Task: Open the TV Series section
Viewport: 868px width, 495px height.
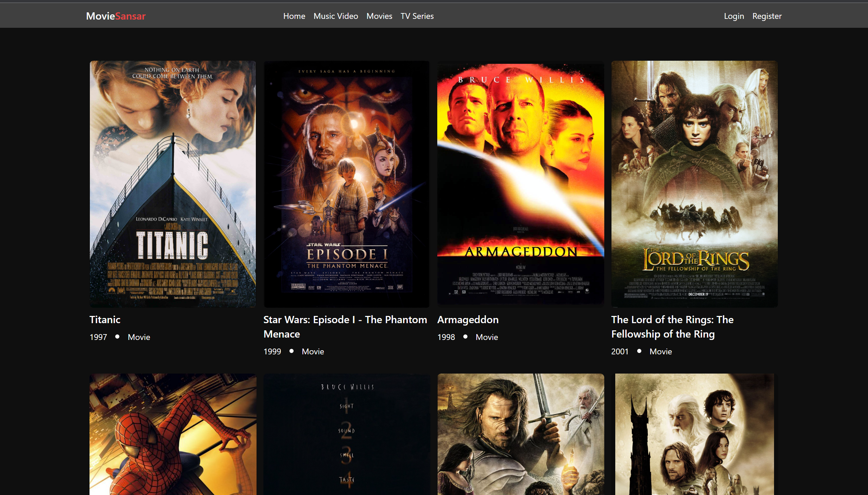Action: 417,16
